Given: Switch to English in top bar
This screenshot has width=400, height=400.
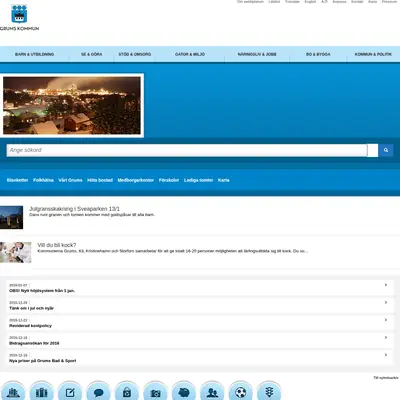Looking at the screenshot, I should [310, 2].
